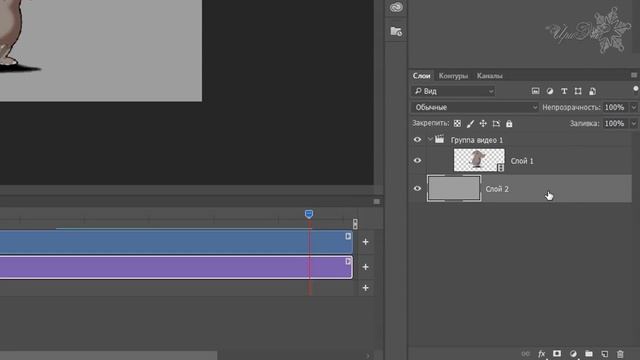Open purple clip options arrow
640x360 pixels.
(348, 261)
